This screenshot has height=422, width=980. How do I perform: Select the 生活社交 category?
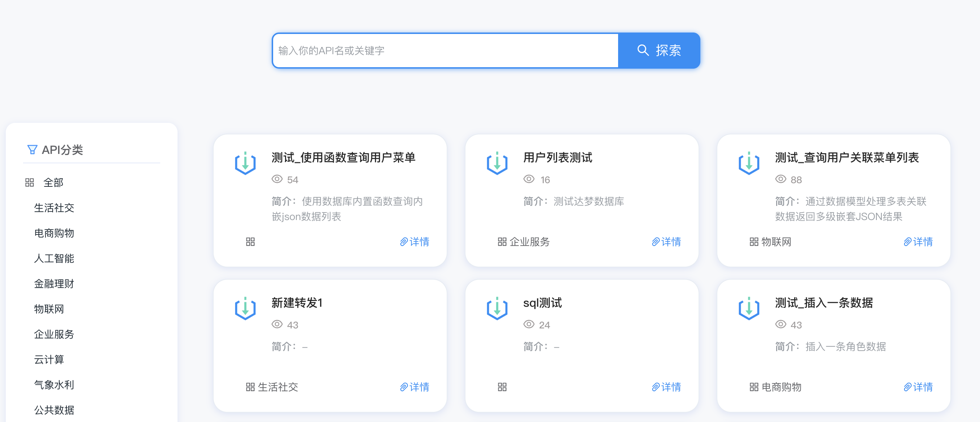(54, 208)
